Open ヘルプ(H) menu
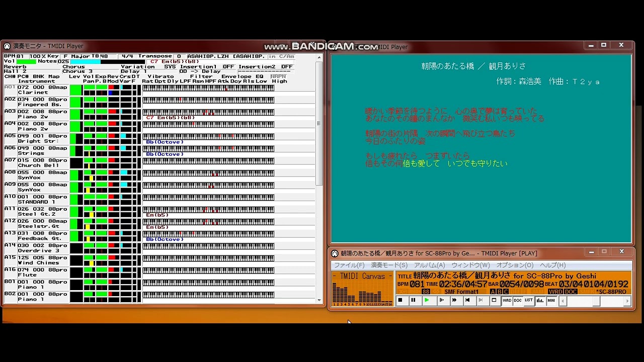Viewport: 644px width, 362px height. click(x=552, y=265)
